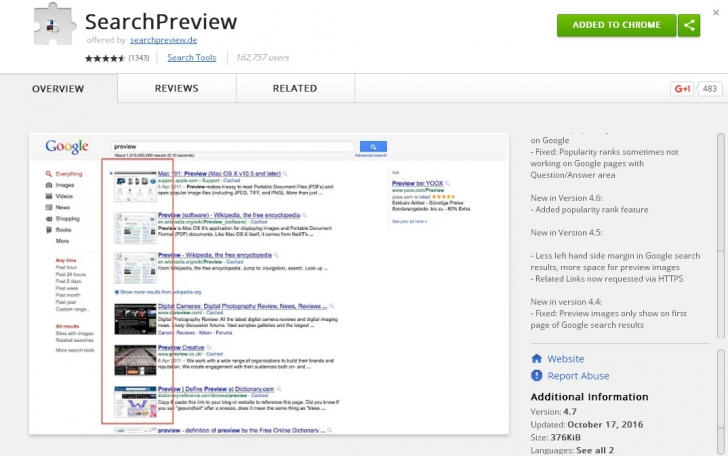Click the 'New in Version 4.6:' text

click(x=566, y=198)
